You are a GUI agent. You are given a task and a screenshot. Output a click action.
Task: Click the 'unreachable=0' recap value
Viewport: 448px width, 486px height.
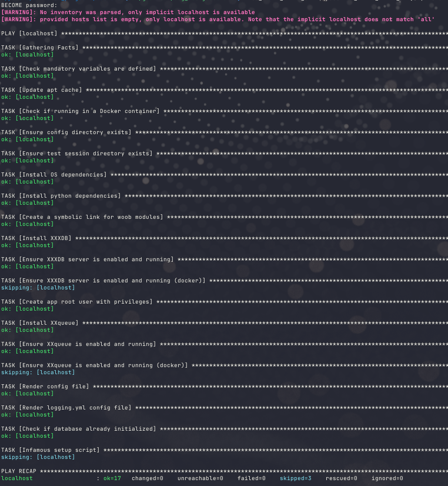[200, 478]
